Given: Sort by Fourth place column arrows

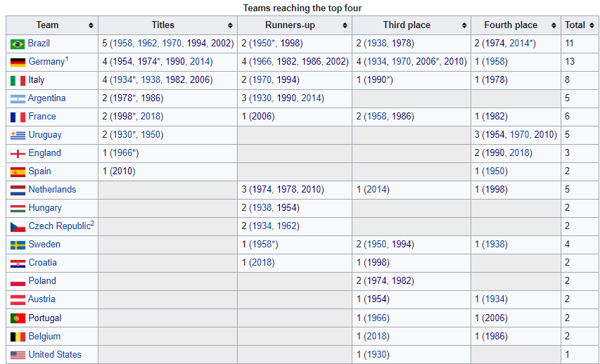Looking at the screenshot, I should point(554,25).
